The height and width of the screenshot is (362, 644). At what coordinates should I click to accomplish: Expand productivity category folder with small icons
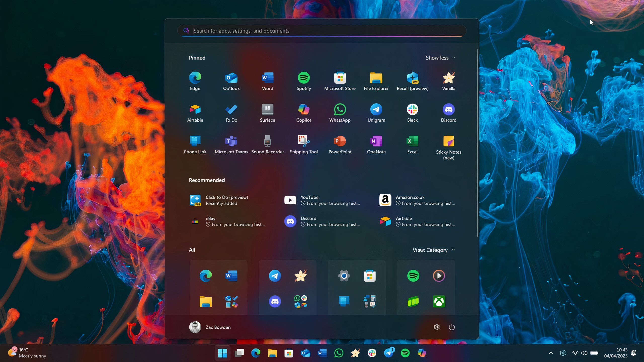click(x=231, y=301)
